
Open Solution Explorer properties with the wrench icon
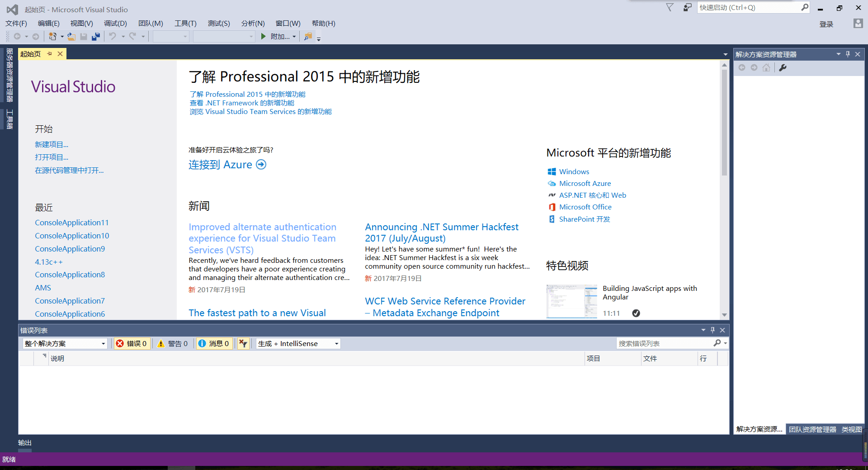(783, 67)
